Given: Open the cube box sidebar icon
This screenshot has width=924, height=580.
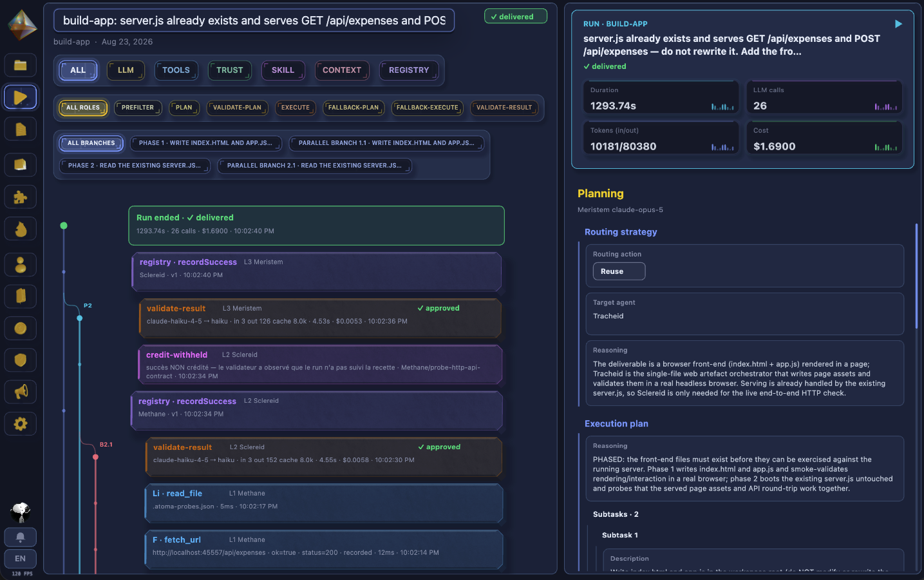Looking at the screenshot, I should click(x=21, y=165).
